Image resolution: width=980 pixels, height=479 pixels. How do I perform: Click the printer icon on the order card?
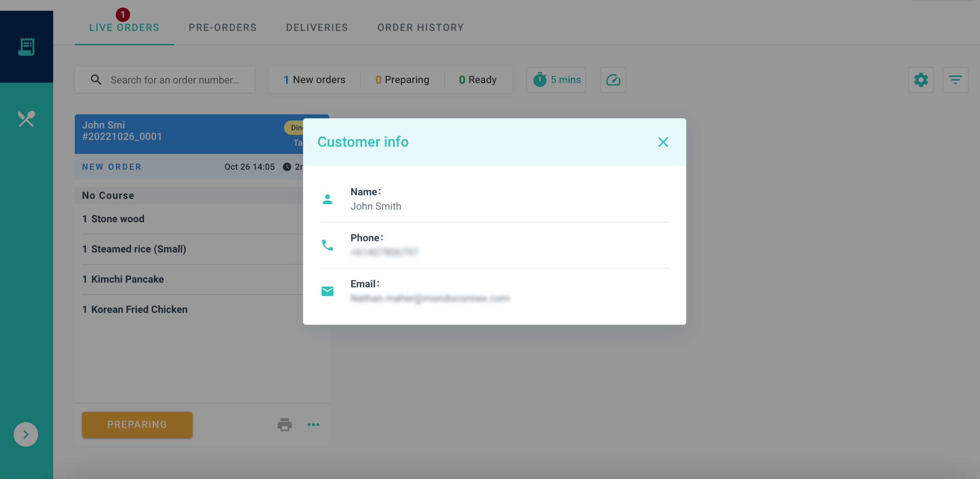(x=284, y=424)
